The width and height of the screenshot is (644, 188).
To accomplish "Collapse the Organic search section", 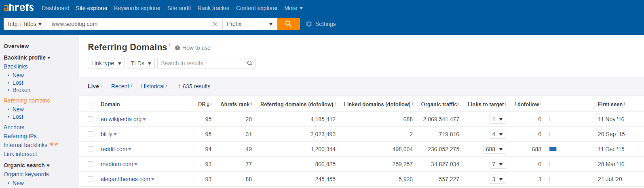I will (27, 165).
